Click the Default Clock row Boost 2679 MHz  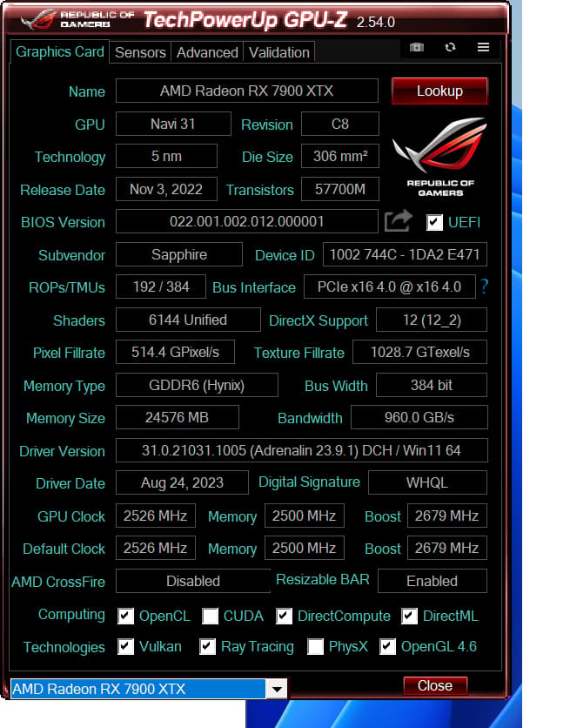pyautogui.click(x=447, y=548)
